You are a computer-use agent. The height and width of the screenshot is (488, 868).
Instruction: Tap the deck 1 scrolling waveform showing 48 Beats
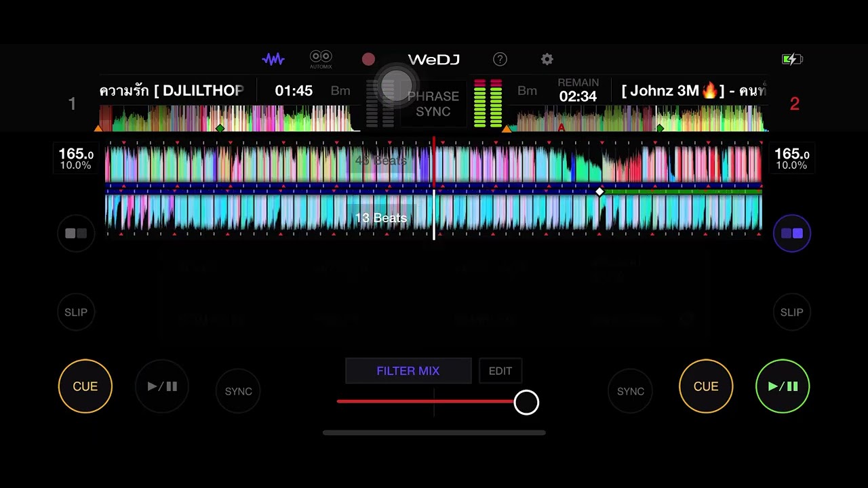[434, 163]
